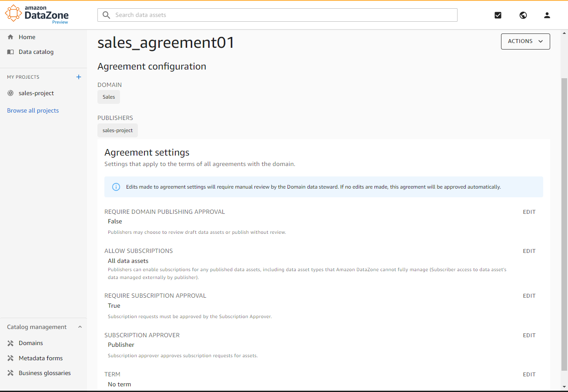
Task: Click the 'False' publishing approval value
Action: (x=115, y=221)
